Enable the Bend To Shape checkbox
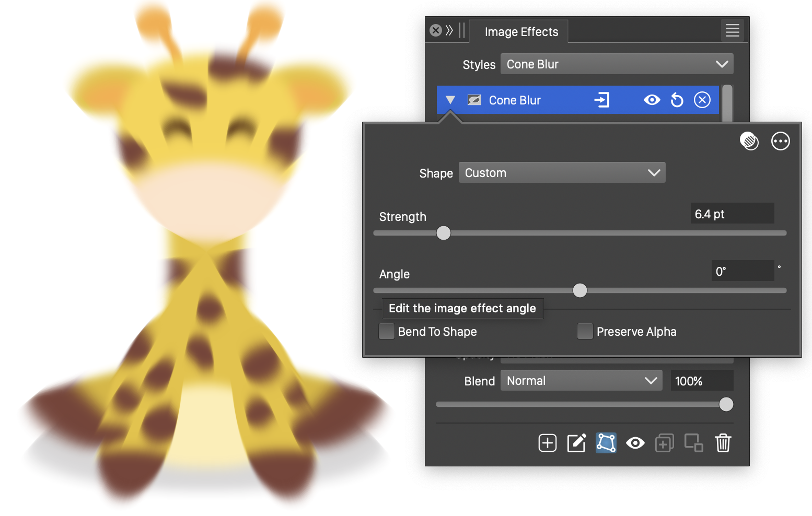 387,331
